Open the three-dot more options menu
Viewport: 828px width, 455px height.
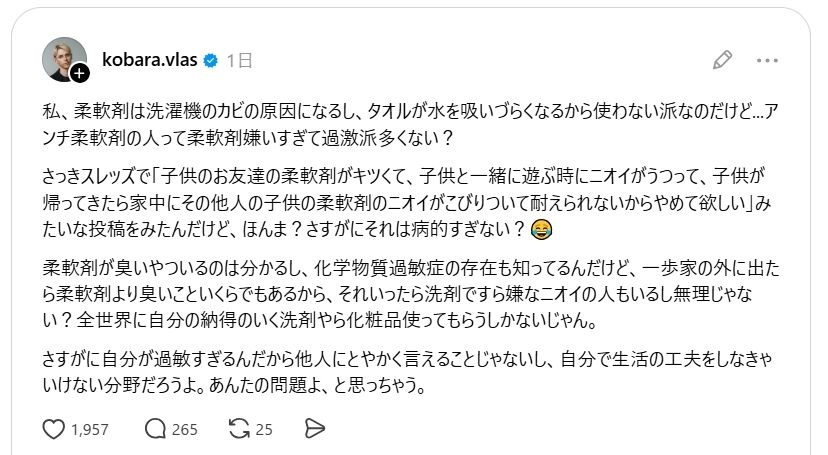(767, 61)
